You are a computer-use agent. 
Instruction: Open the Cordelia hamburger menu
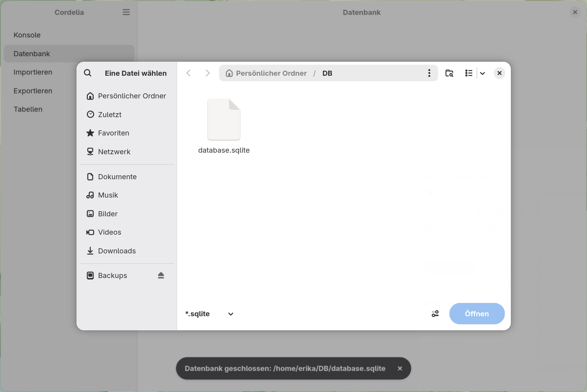pos(126,12)
